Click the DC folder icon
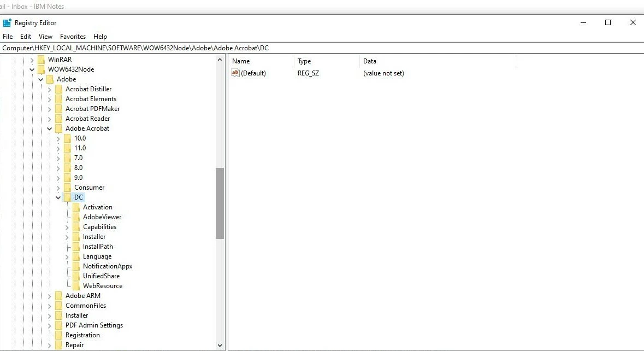This screenshot has width=644, height=351. [x=67, y=198]
